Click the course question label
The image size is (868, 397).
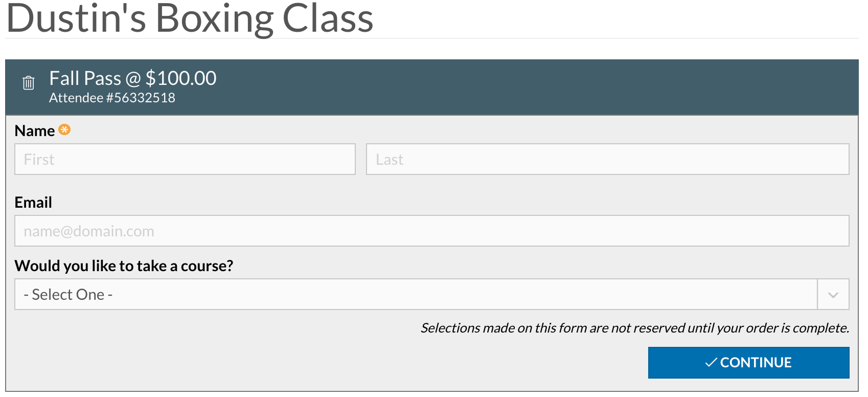click(124, 266)
